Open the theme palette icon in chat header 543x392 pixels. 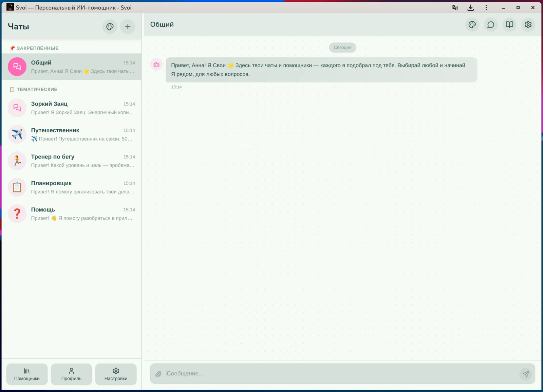(472, 25)
